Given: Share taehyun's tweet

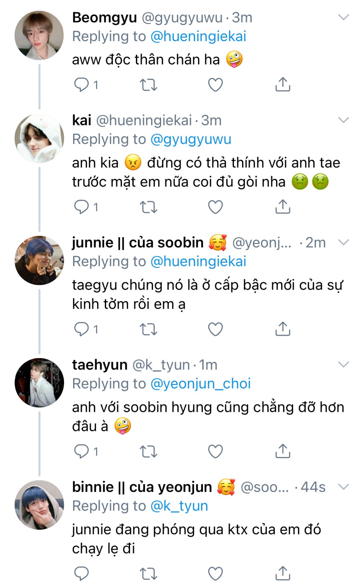Looking at the screenshot, I should tap(282, 451).
